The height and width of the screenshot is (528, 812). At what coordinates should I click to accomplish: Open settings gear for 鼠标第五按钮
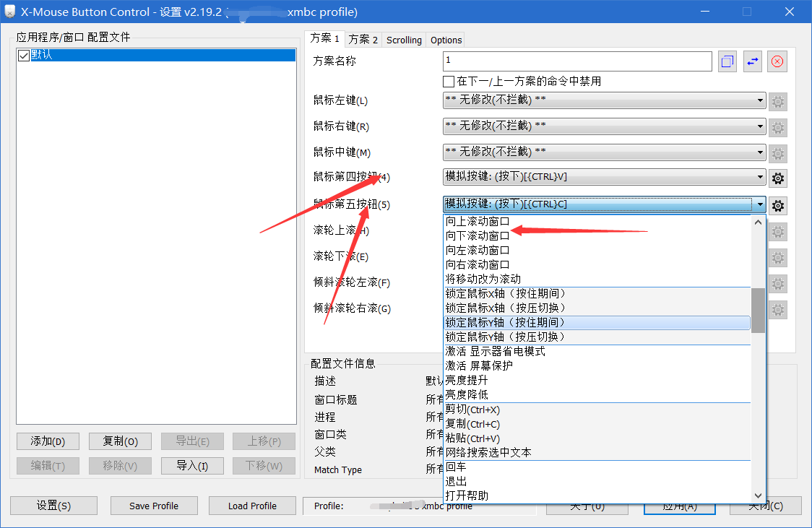tap(777, 206)
